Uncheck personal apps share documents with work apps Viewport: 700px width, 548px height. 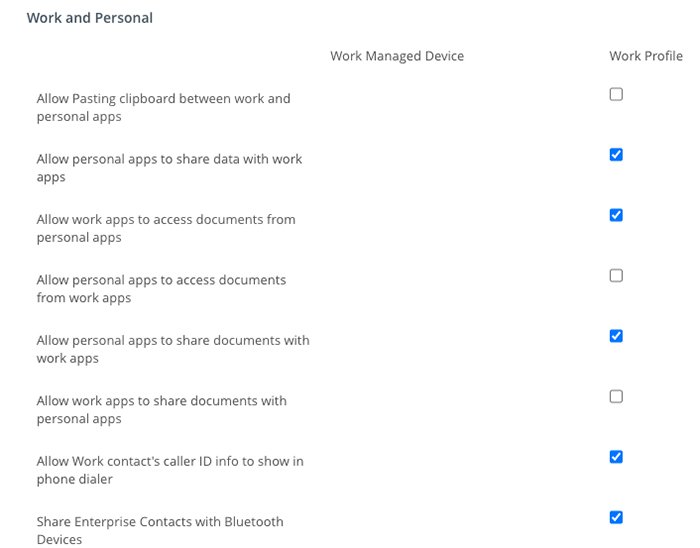pyautogui.click(x=616, y=336)
